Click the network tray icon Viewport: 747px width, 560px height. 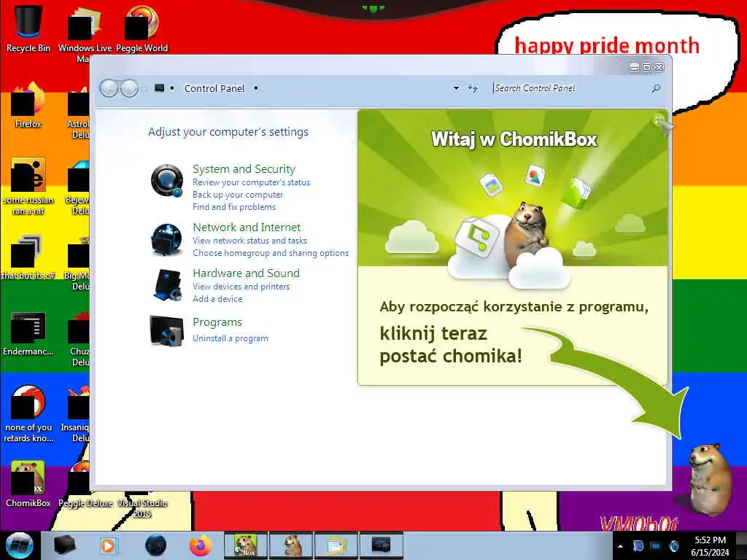tap(656, 546)
